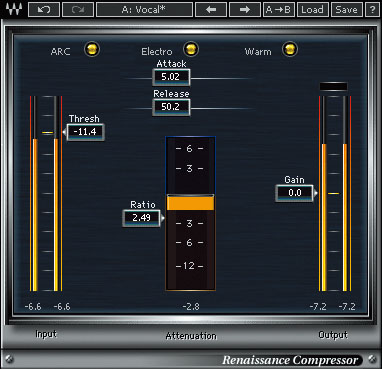Select the Release value field 50.2

171,107
